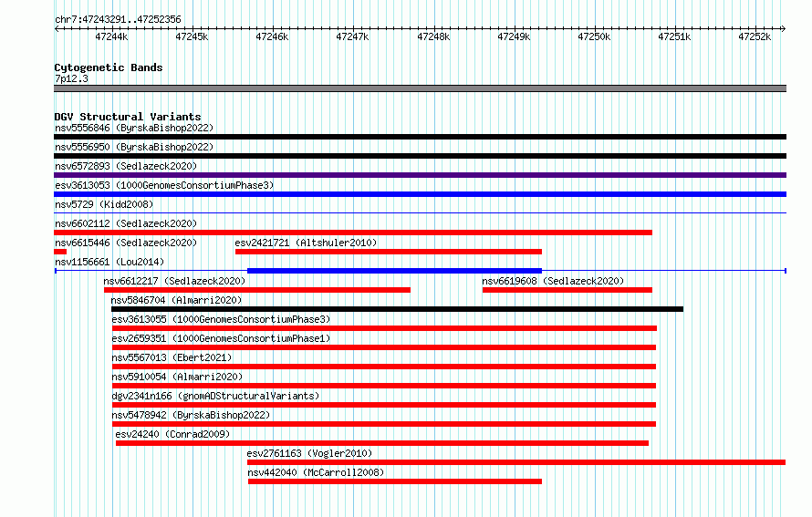Screen dimensions: 812x517
Task: Open the esv3613053 (1000GenomesConsortiumPhase3) label
Action: pos(164,185)
